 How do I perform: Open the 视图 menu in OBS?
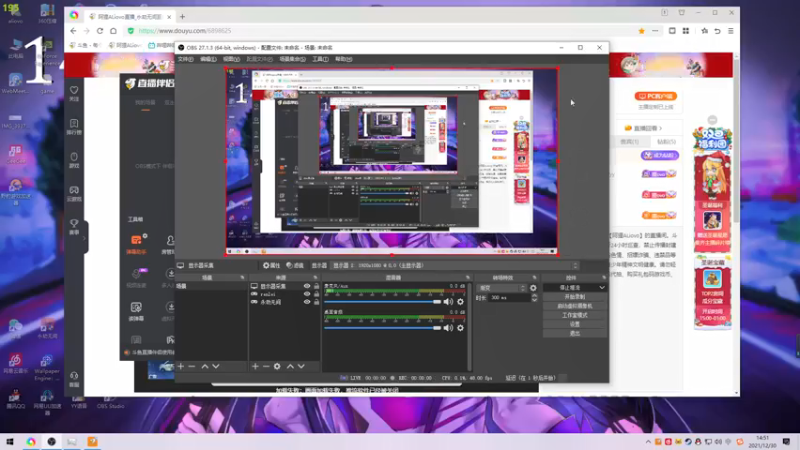click(x=231, y=59)
